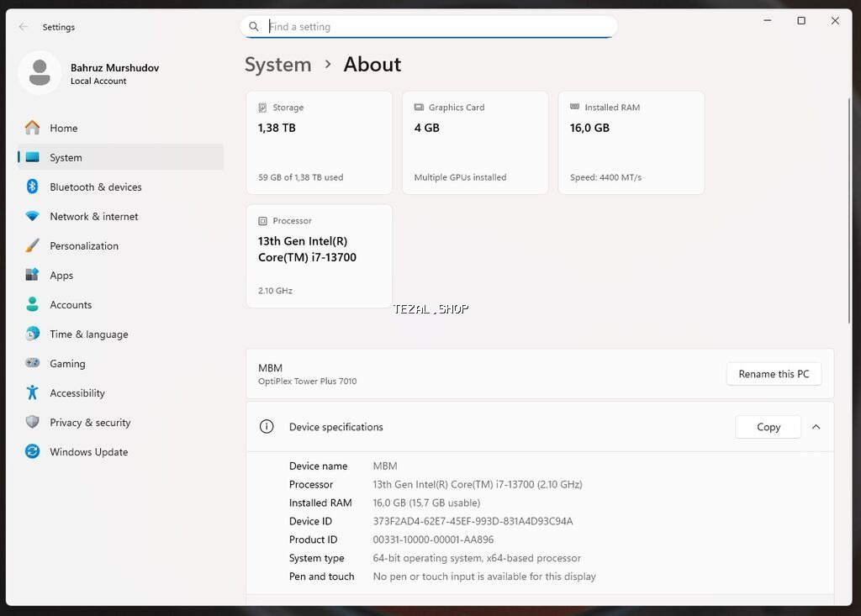
Task: Click the Windows Update sync icon
Action: tap(32, 451)
